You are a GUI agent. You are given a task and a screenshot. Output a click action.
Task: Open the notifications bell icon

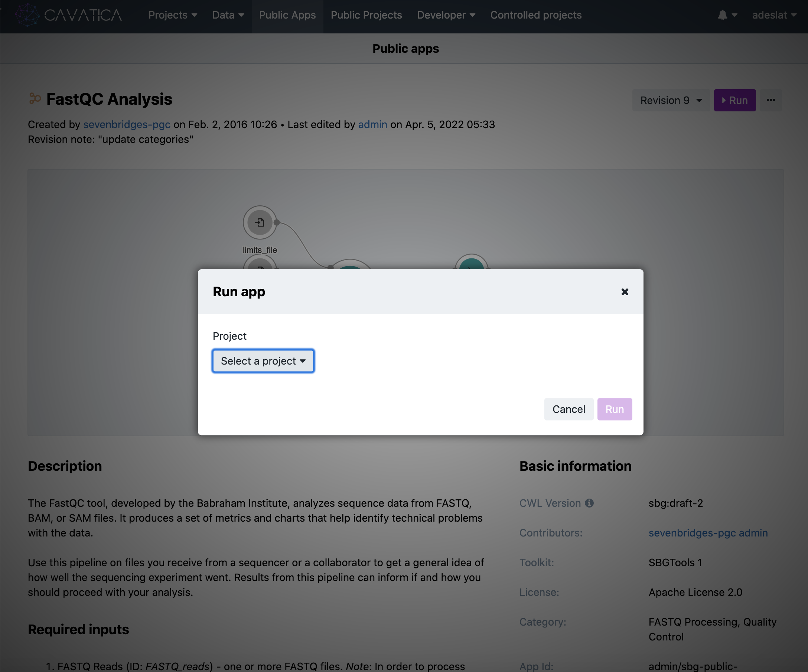coord(722,15)
